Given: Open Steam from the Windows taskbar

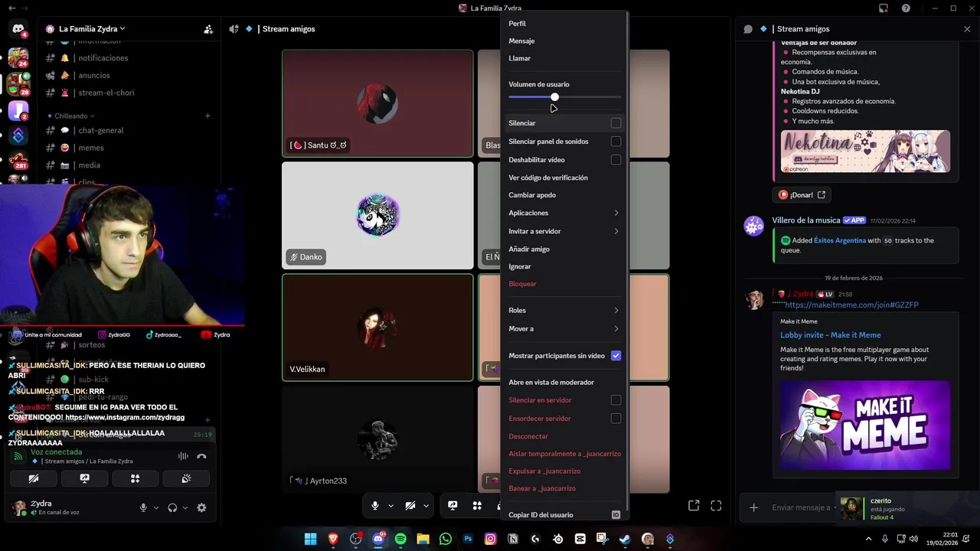Looking at the screenshot, I should 626,539.
